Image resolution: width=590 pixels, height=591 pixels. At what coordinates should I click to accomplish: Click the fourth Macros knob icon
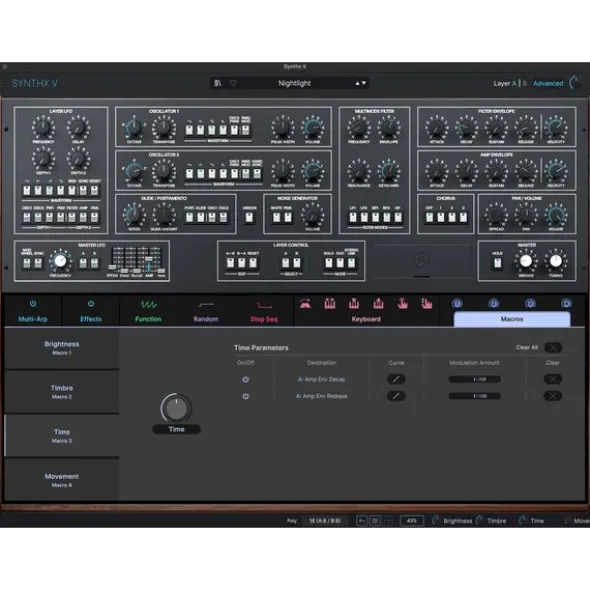[x=566, y=303]
